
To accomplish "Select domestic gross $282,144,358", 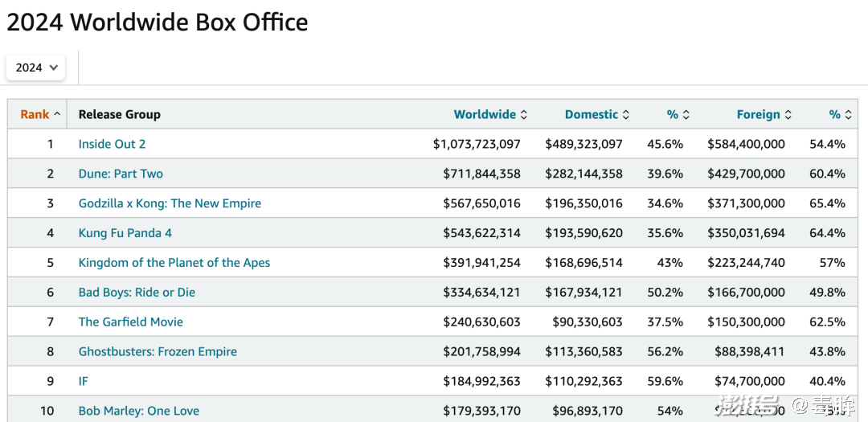I will [584, 174].
